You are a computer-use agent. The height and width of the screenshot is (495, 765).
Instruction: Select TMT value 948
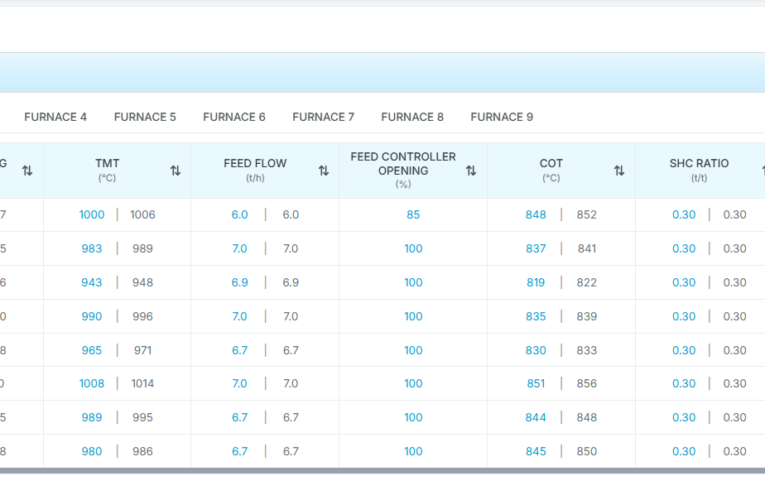tap(142, 283)
